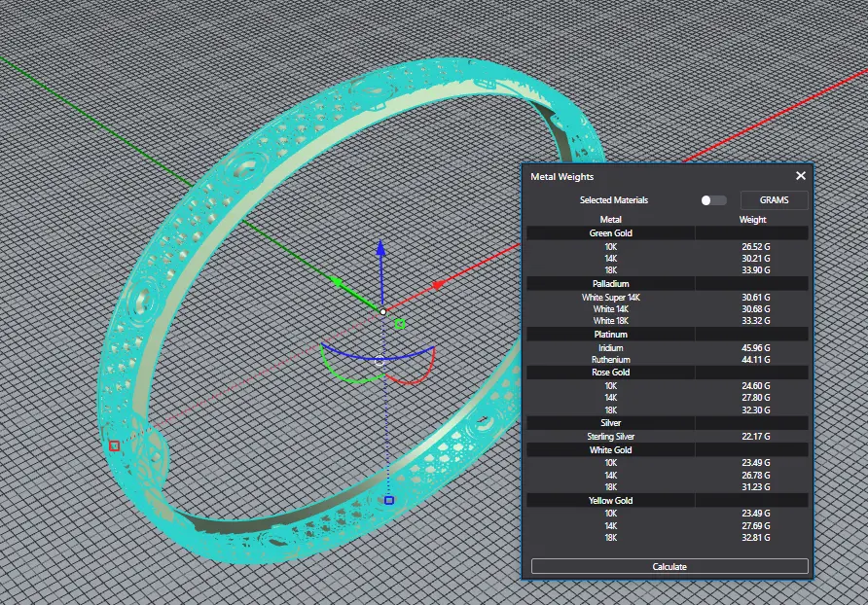This screenshot has height=605, width=868.
Task: Click the Metal column header
Action: tap(610, 220)
